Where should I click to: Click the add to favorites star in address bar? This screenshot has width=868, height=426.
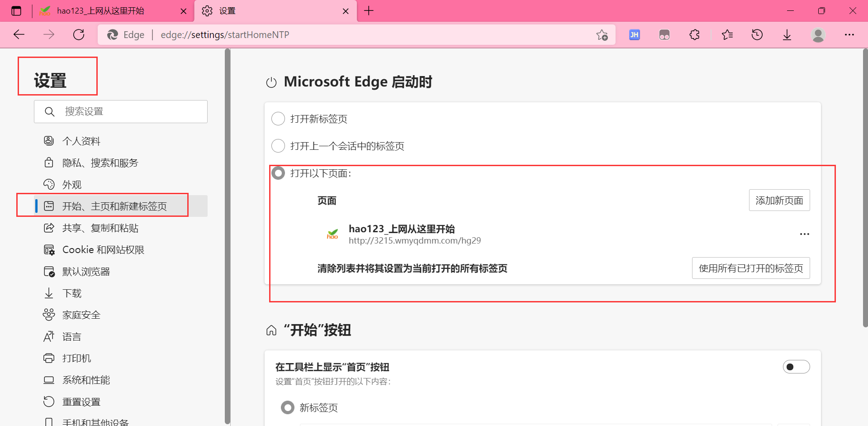pyautogui.click(x=602, y=34)
